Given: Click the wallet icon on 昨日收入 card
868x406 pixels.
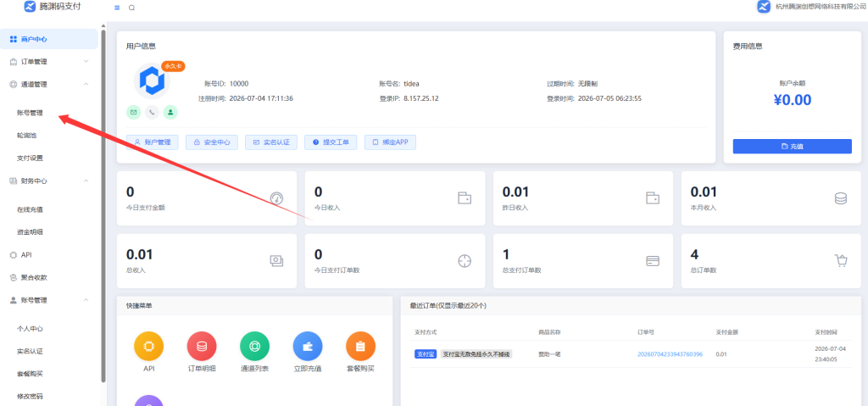Looking at the screenshot, I should coord(654,198).
